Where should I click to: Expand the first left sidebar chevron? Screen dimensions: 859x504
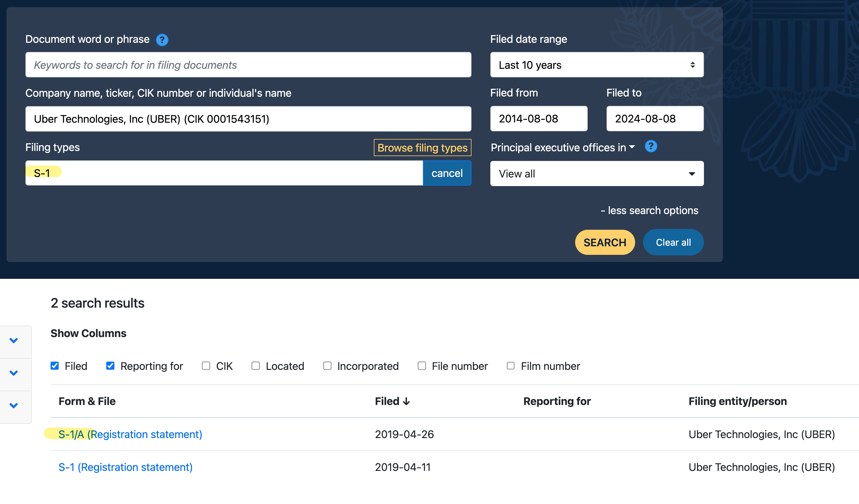(14, 340)
